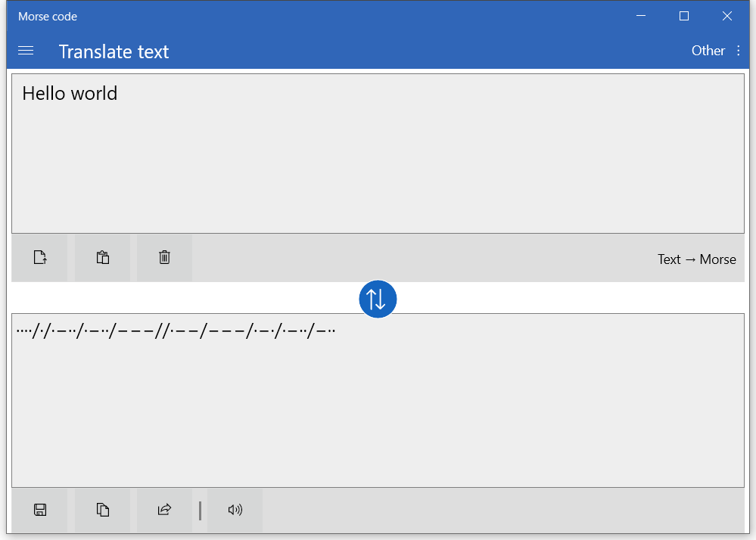Screen dimensions: 756x540
Task: Play the Morse code sound
Action: [235, 511]
